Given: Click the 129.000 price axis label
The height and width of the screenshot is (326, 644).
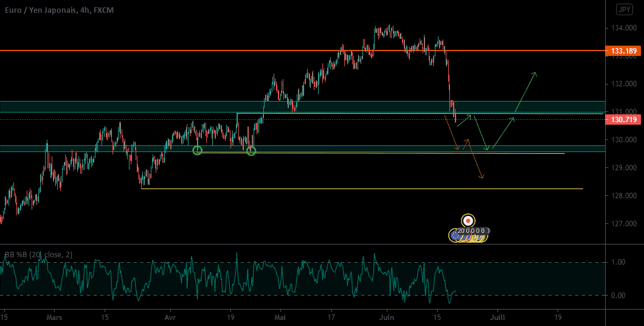Looking at the screenshot, I should (x=624, y=167).
